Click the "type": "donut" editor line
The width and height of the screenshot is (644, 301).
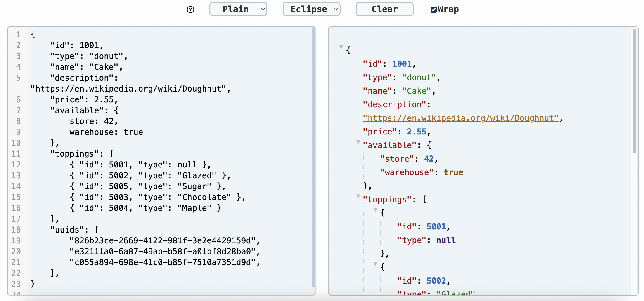tap(89, 56)
